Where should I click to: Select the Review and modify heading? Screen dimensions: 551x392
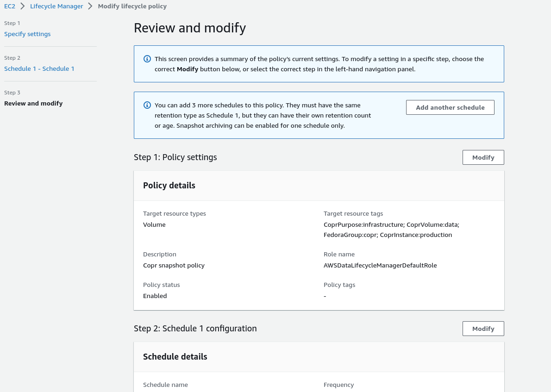190,28
